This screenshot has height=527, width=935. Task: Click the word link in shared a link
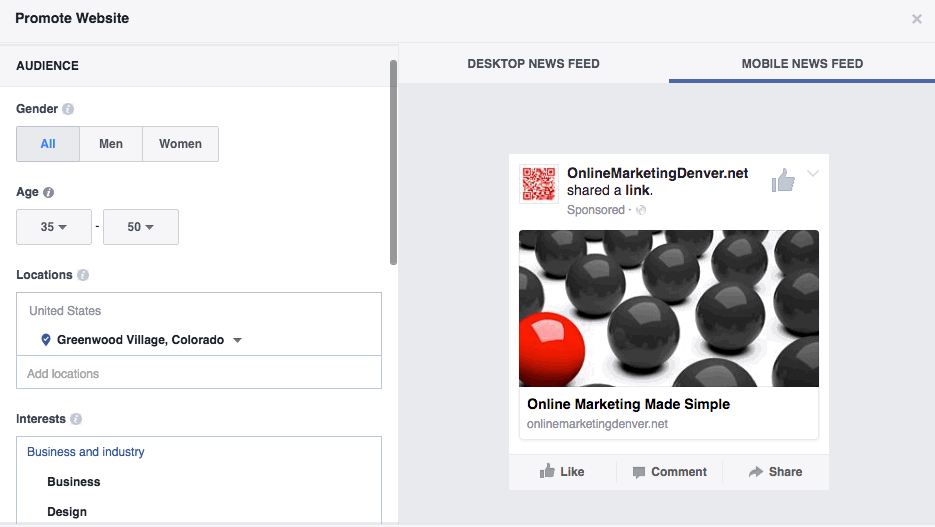[x=637, y=190]
